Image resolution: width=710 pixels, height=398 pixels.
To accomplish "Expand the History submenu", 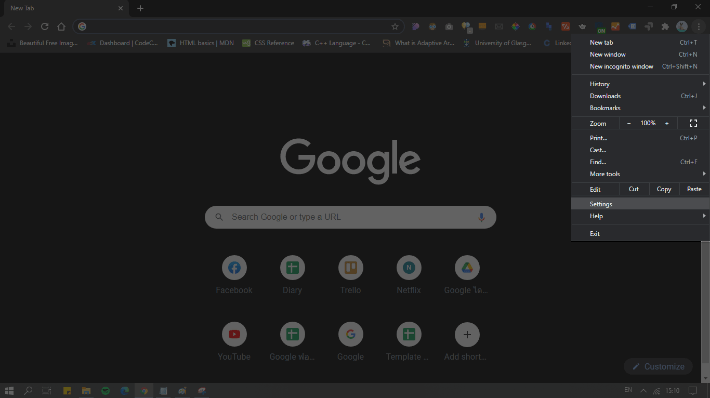I will (640, 84).
